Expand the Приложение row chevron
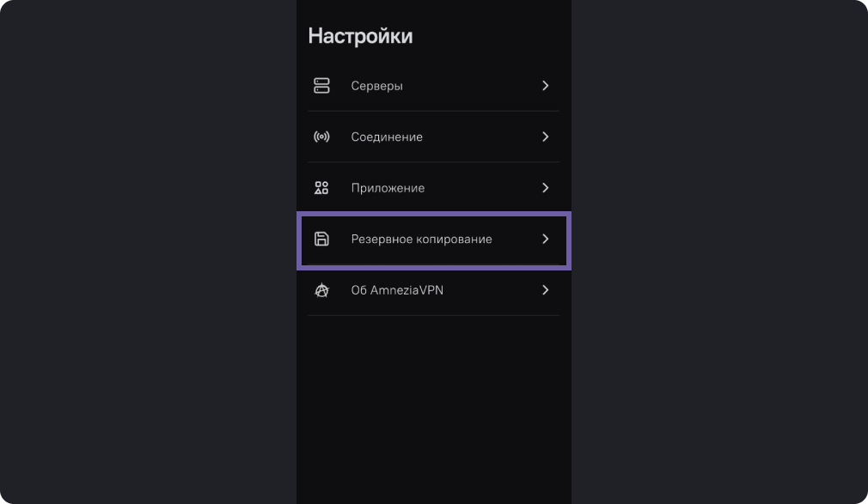This screenshot has height=504, width=868. click(545, 188)
